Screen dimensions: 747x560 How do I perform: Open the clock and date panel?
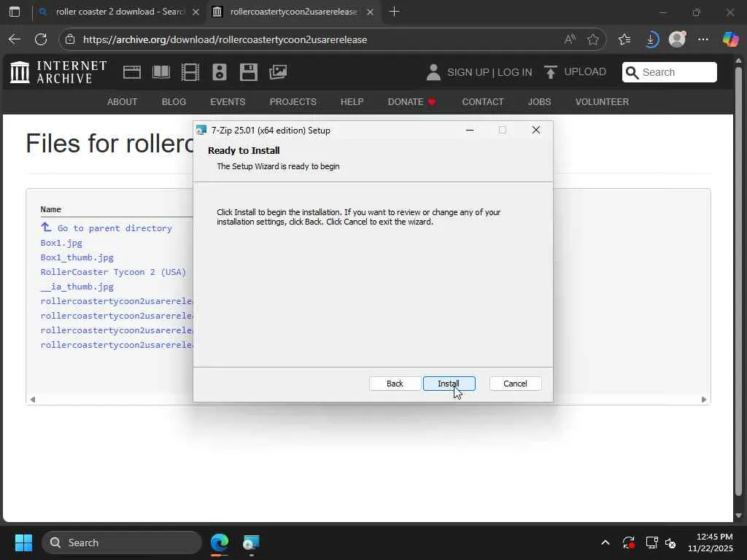pyautogui.click(x=711, y=542)
